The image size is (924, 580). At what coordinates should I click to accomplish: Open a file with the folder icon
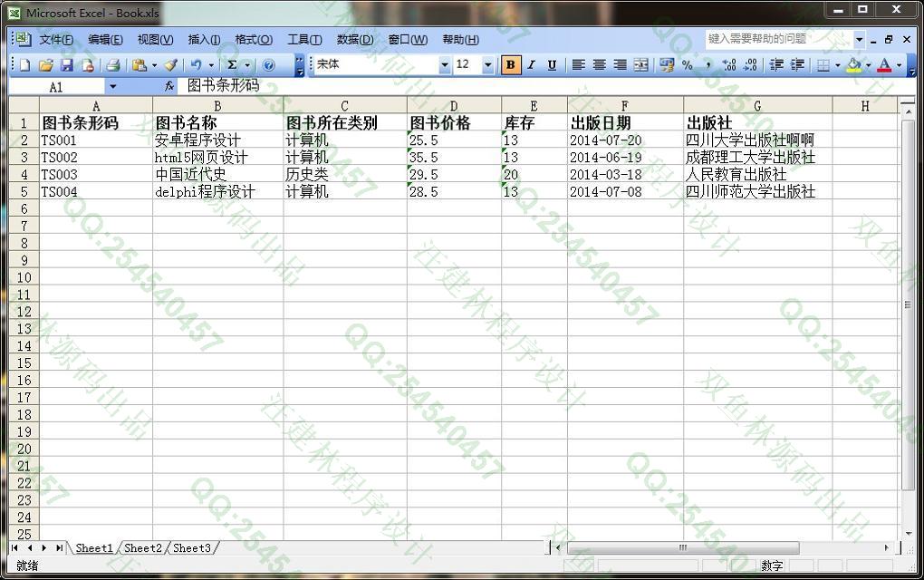(x=46, y=65)
